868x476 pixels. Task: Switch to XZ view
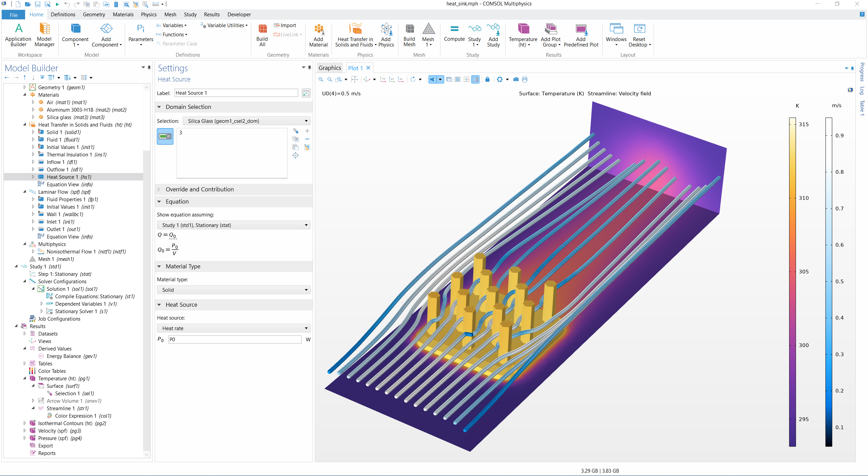[401, 79]
